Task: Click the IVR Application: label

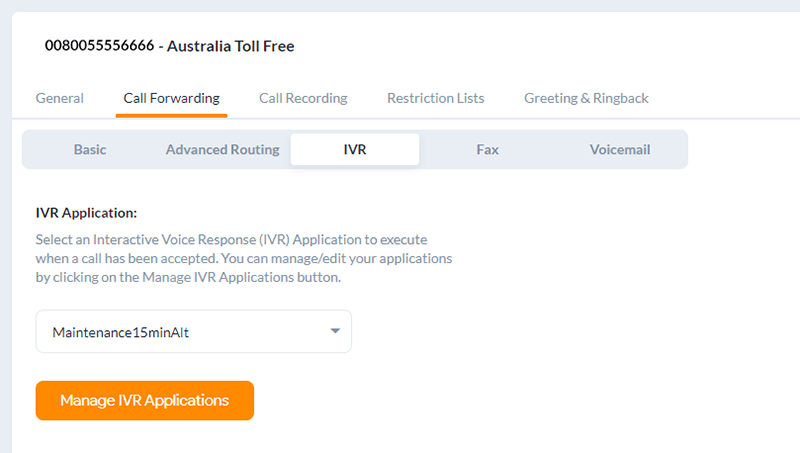Action: pos(86,213)
